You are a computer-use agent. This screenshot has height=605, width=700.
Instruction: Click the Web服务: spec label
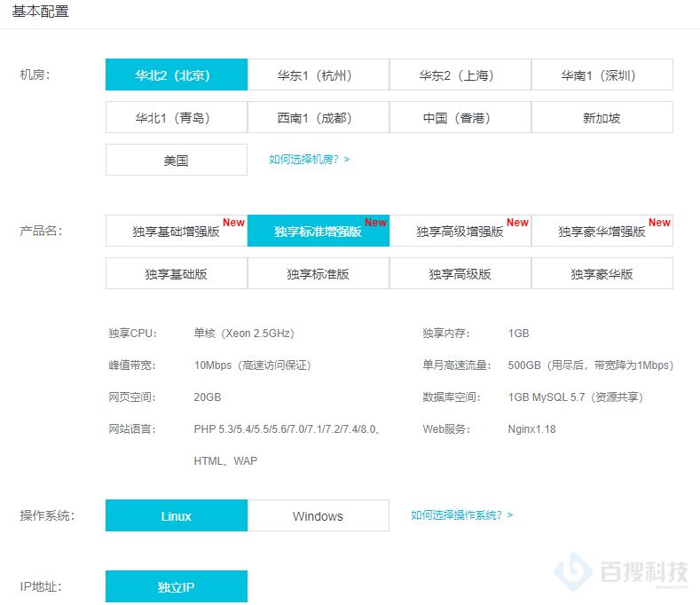[x=446, y=429]
